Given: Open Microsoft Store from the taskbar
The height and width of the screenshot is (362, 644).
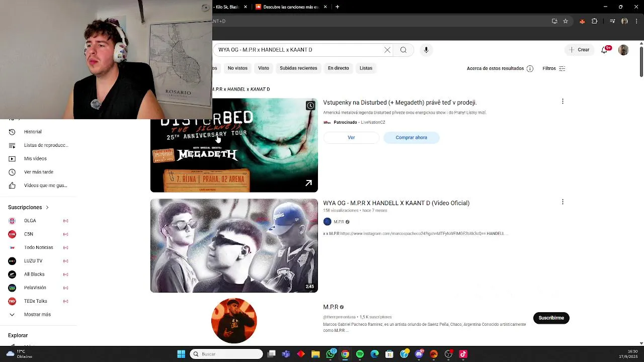Looking at the screenshot, I should tap(389, 354).
